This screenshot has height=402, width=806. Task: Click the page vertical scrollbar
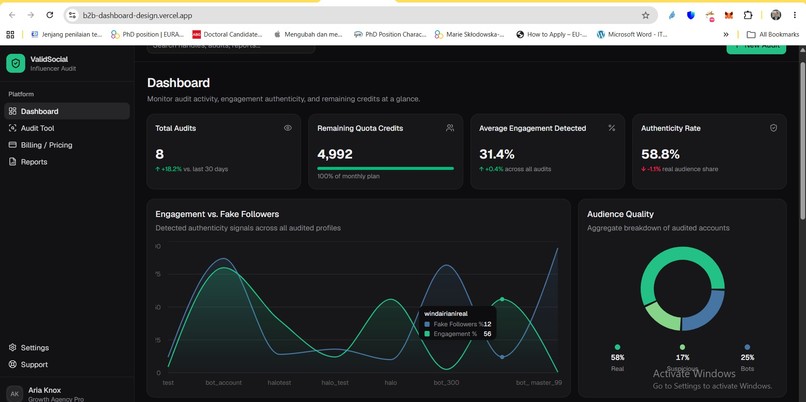pyautogui.click(x=802, y=141)
